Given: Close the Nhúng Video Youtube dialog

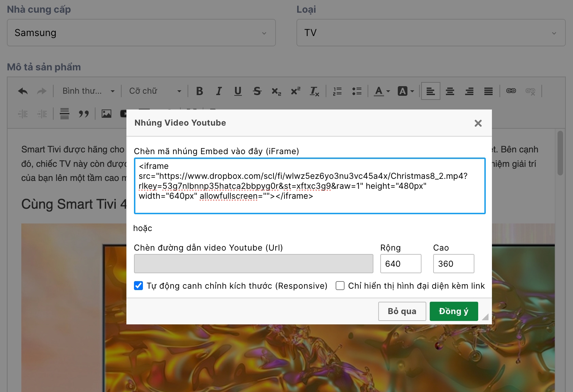Looking at the screenshot, I should pyautogui.click(x=478, y=123).
